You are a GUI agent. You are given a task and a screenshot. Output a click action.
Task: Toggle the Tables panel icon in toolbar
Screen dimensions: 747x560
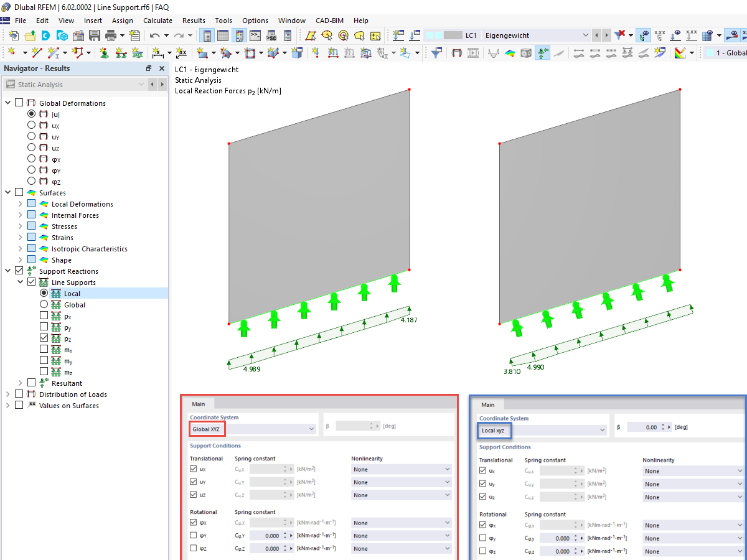[x=223, y=35]
